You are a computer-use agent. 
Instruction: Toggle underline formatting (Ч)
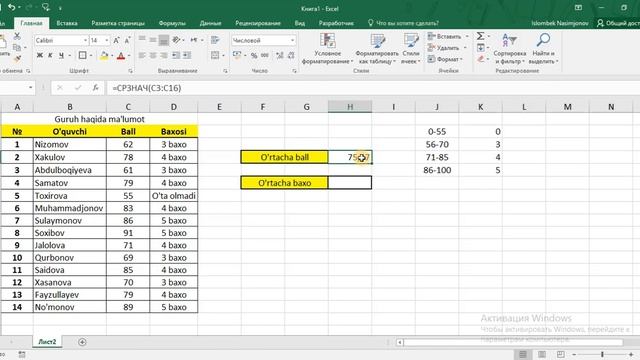(61, 56)
